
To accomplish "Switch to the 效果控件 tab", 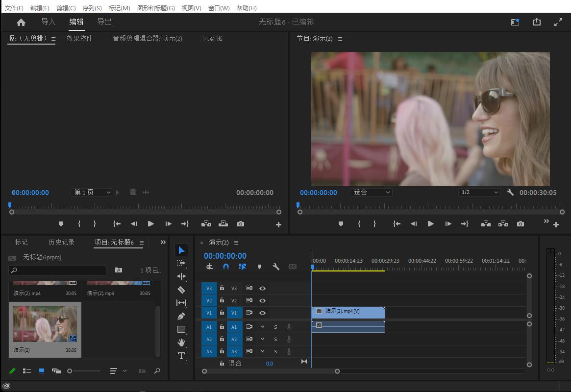I will click(x=79, y=38).
